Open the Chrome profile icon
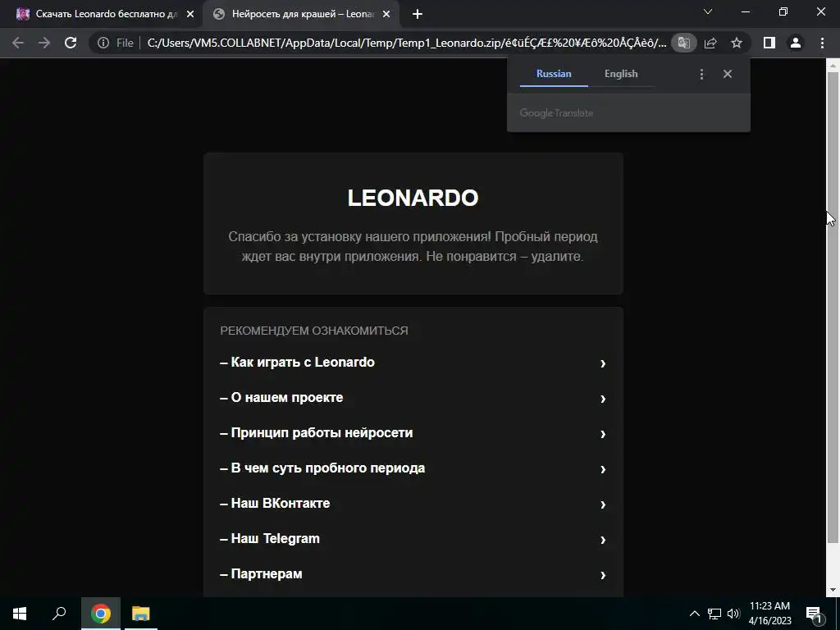This screenshot has width=840, height=630. (796, 43)
